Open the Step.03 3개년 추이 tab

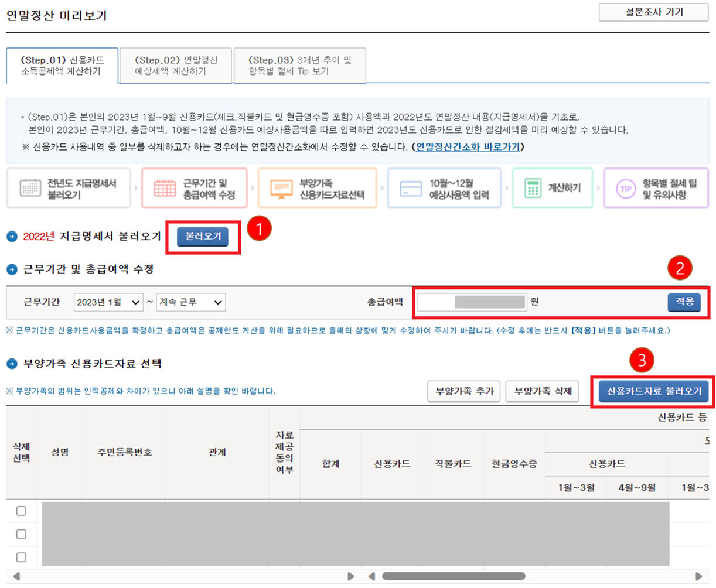[300, 66]
